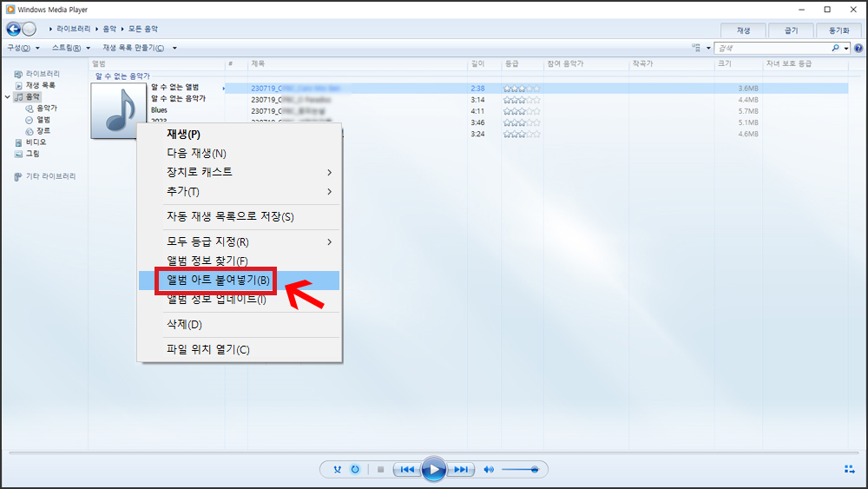
Task: Choose 앨범 정보 업데이트(I)
Action: click(240, 300)
